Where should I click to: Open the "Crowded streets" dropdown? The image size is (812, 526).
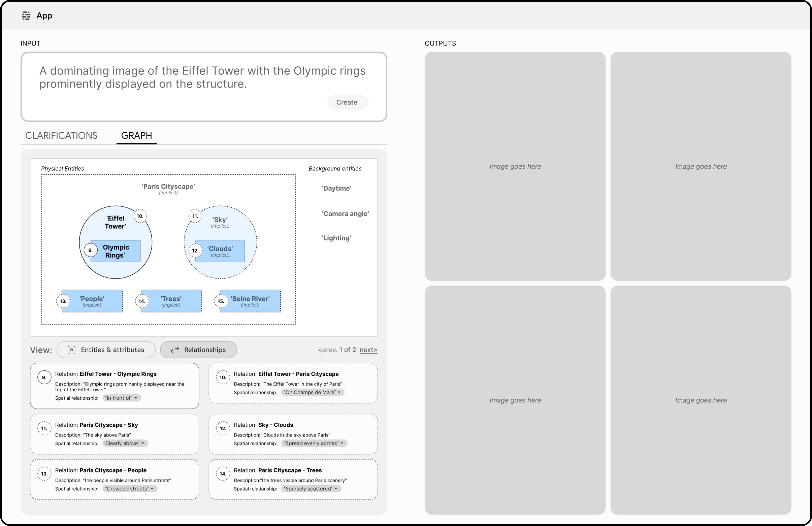[130, 489]
